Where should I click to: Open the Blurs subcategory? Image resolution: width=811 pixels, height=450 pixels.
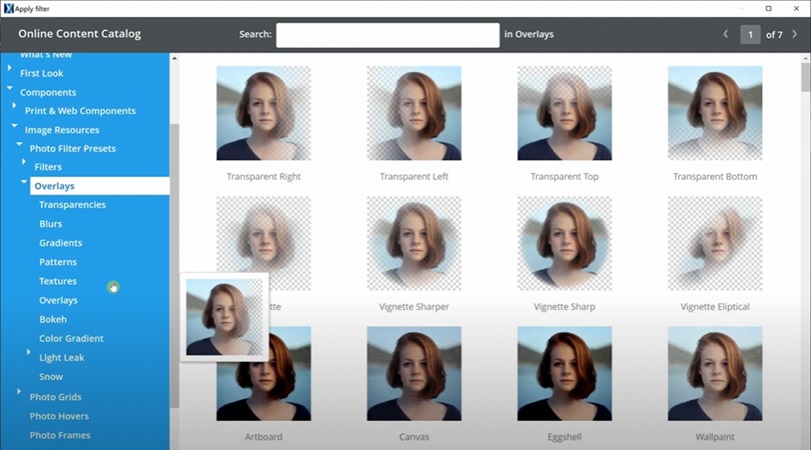click(51, 224)
